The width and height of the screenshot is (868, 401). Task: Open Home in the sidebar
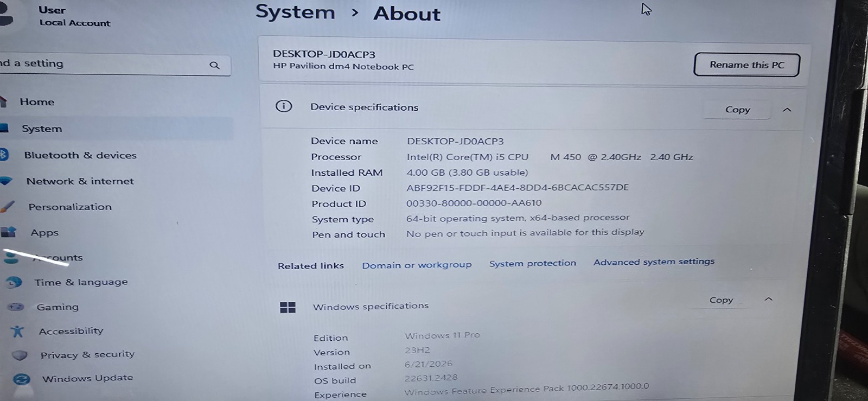37,102
